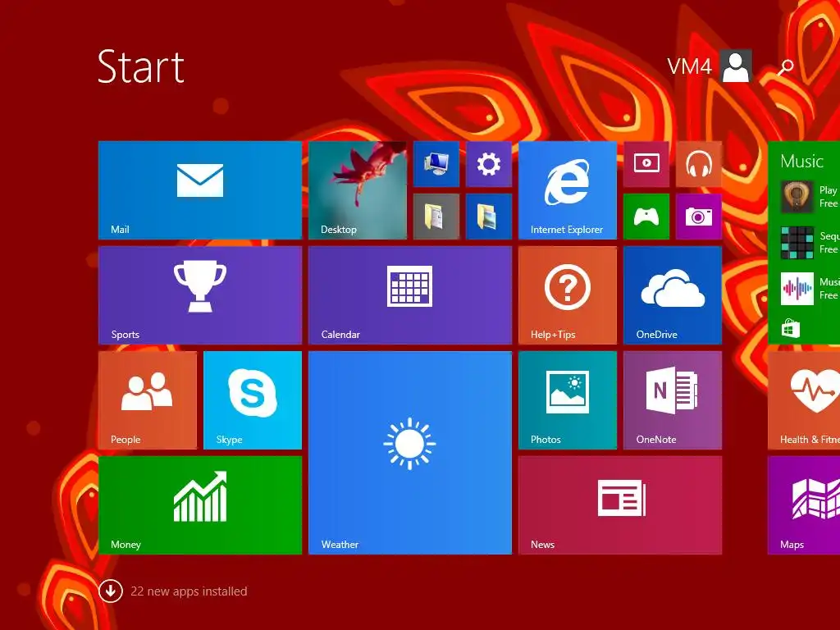Open the Health & Fitness tile
840x630 pixels.
tap(804, 400)
